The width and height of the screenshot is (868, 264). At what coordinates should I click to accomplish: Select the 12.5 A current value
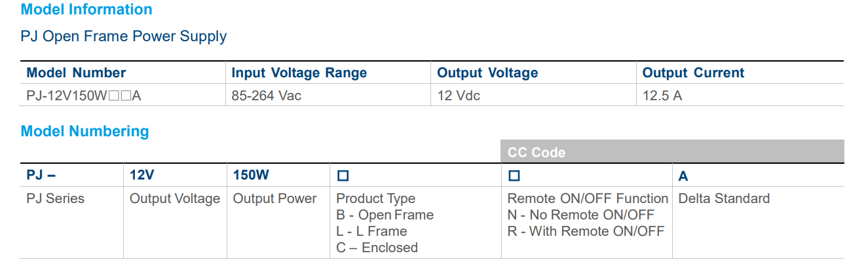tap(662, 96)
